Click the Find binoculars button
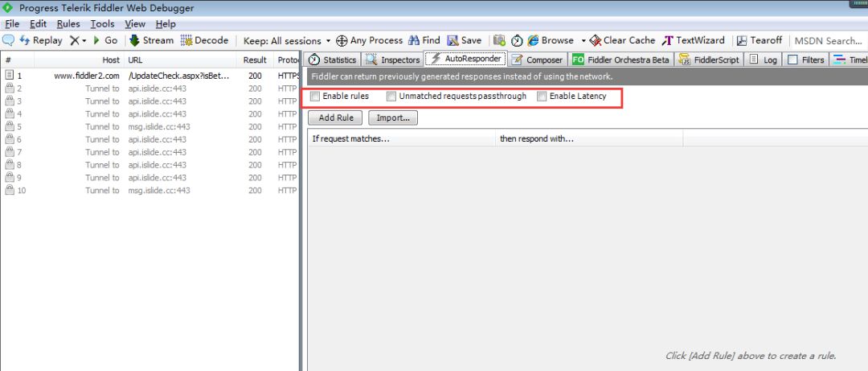The image size is (868, 371). click(424, 40)
